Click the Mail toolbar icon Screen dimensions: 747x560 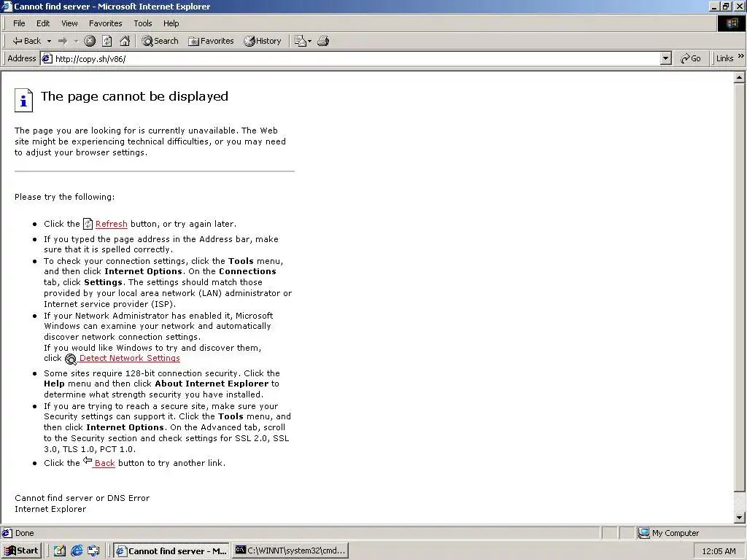pos(300,41)
